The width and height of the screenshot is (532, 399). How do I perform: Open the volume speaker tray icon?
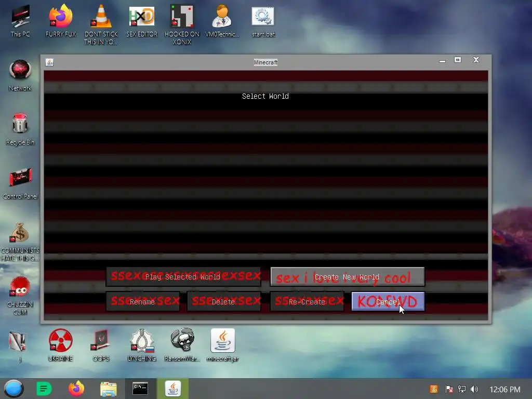point(474,389)
